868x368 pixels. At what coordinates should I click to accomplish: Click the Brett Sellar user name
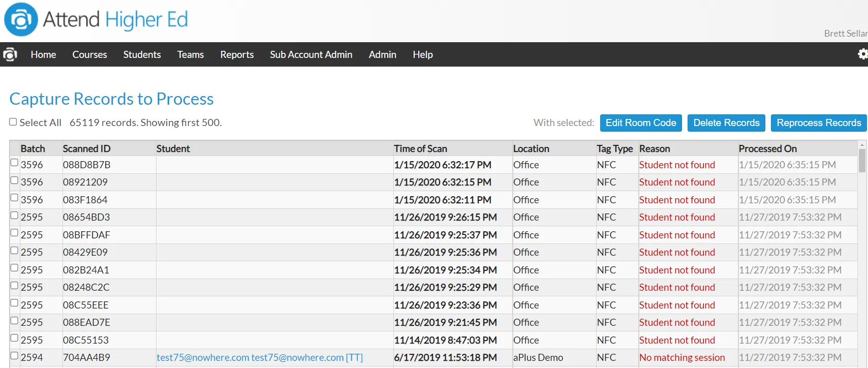pyautogui.click(x=846, y=34)
